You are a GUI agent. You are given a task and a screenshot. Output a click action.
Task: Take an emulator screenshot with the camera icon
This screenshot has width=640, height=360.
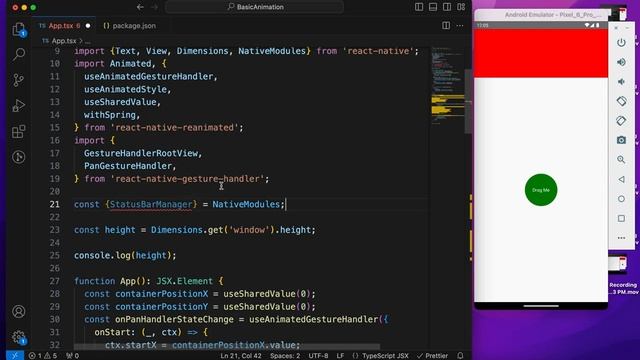click(x=621, y=140)
